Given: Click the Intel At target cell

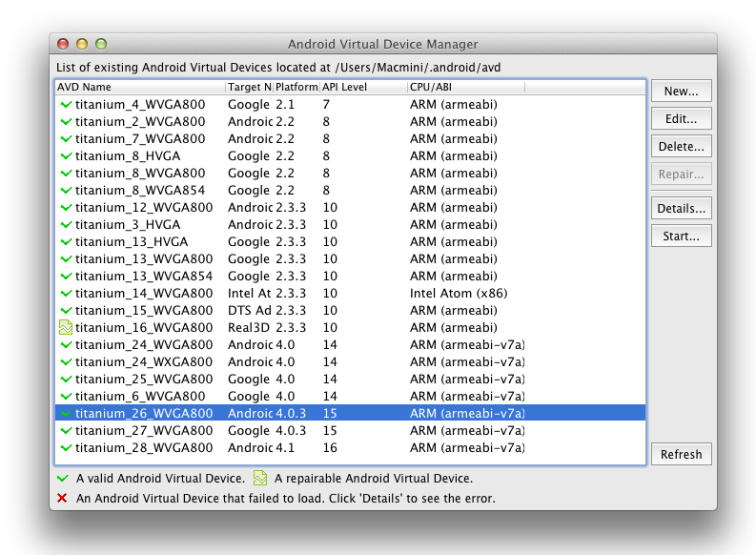Looking at the screenshot, I should [249, 293].
